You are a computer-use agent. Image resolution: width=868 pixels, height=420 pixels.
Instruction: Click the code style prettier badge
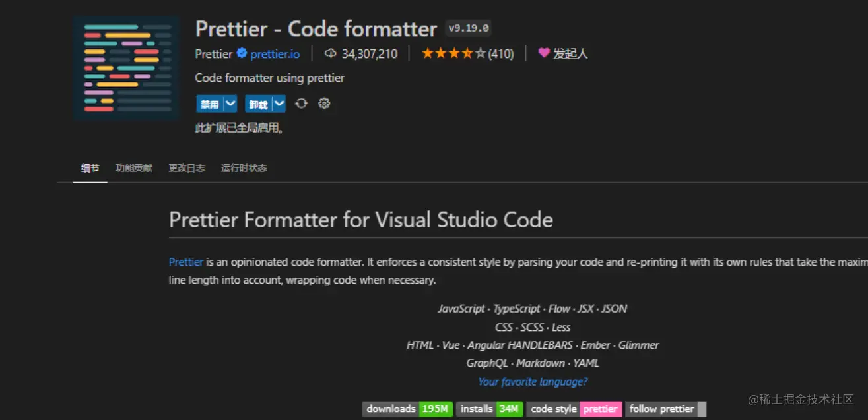574,409
